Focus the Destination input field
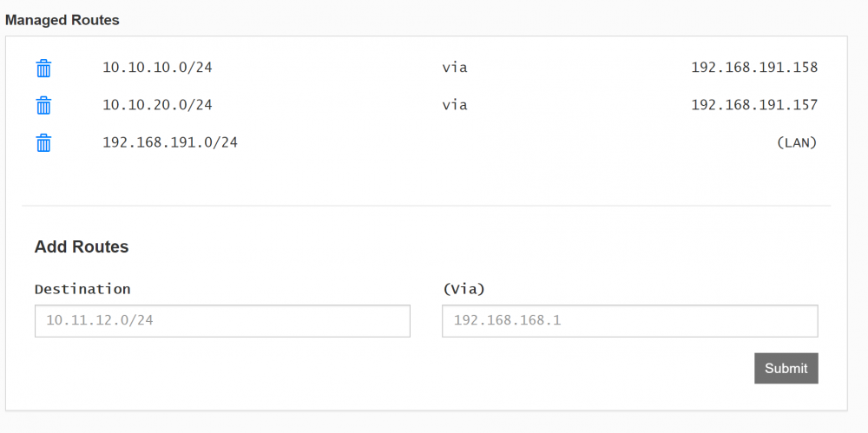The width and height of the screenshot is (868, 433). [x=222, y=320]
